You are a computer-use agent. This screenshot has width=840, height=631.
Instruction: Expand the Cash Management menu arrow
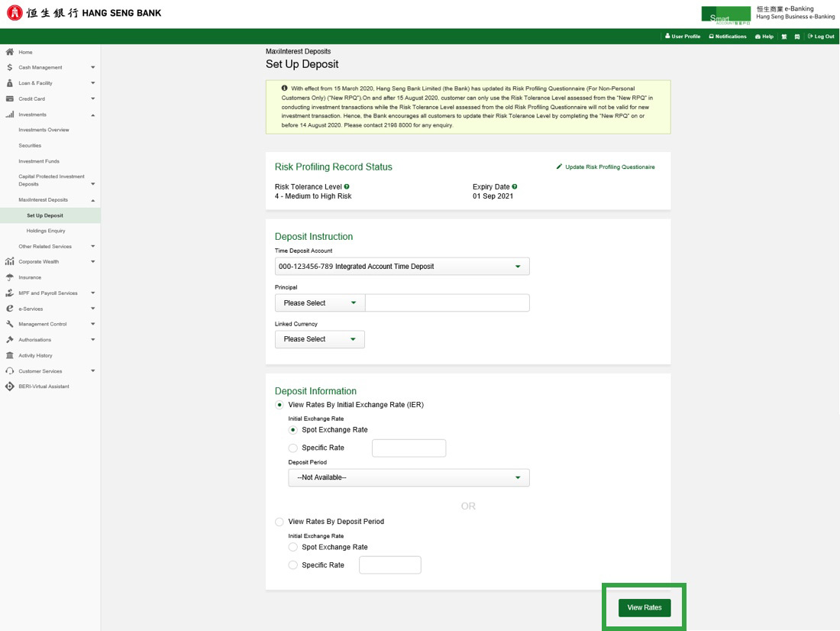tap(92, 68)
